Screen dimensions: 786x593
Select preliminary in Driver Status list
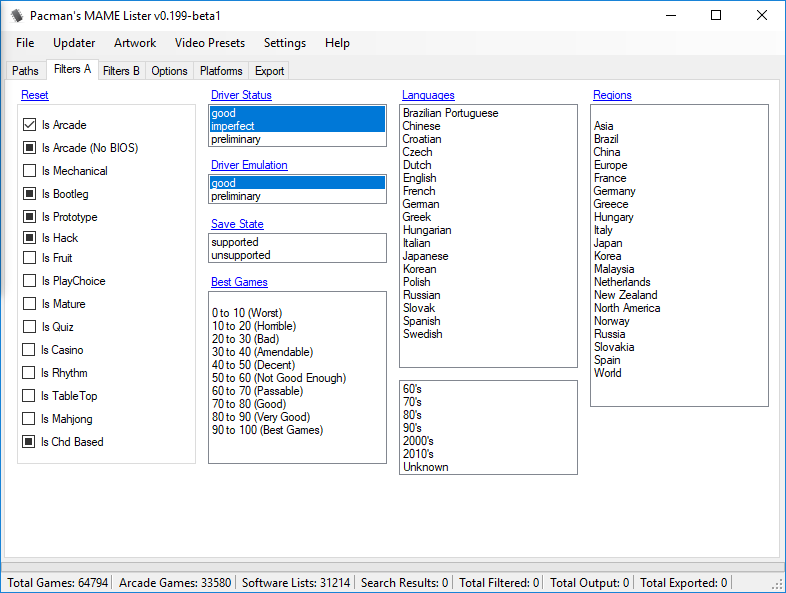(x=297, y=139)
